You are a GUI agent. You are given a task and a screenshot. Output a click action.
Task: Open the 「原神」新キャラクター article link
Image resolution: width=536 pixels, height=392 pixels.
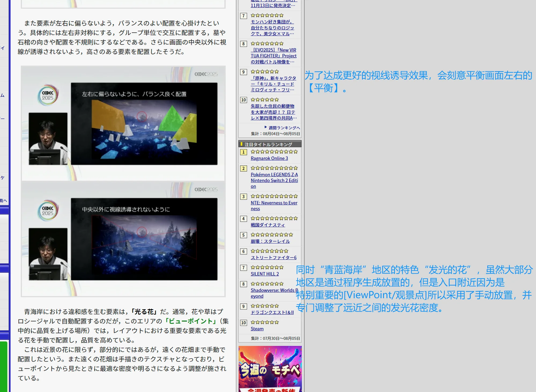pos(273,84)
